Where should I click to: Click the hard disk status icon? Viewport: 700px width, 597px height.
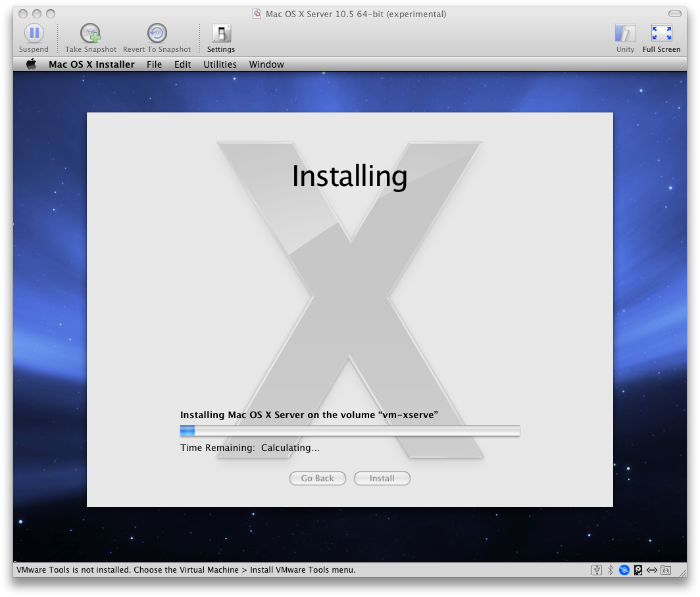point(638,570)
